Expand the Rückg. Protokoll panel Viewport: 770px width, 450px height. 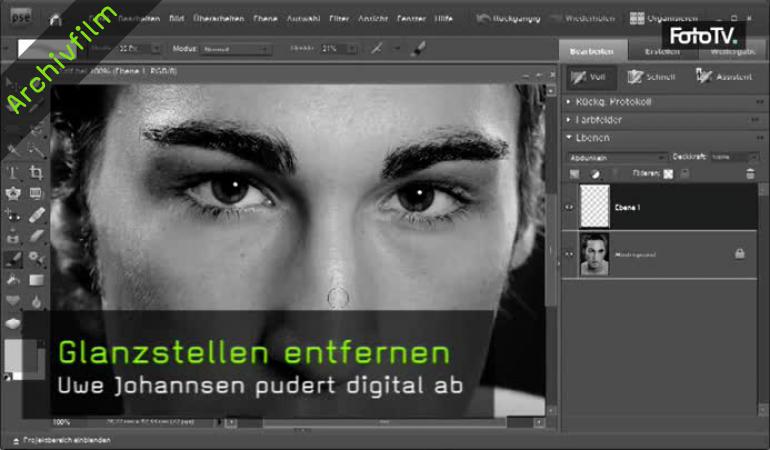coord(569,102)
